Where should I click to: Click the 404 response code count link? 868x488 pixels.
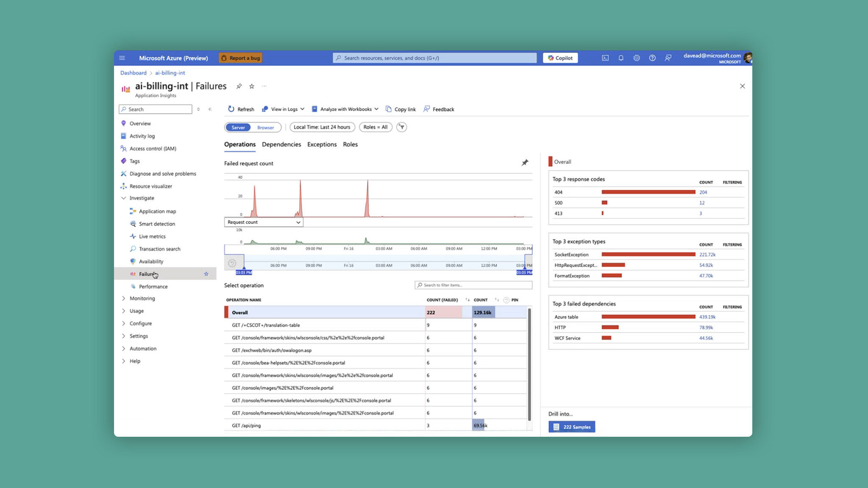click(x=703, y=192)
